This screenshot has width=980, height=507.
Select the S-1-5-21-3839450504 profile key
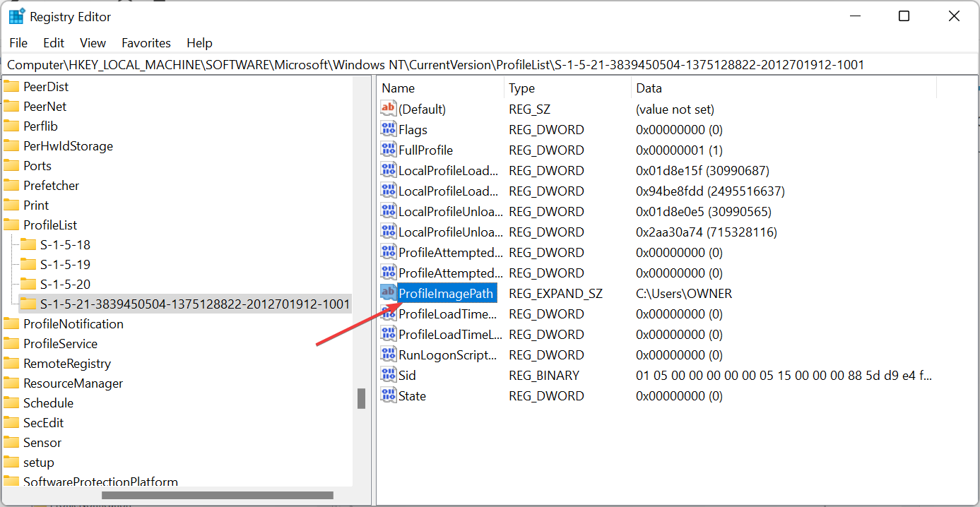point(195,304)
